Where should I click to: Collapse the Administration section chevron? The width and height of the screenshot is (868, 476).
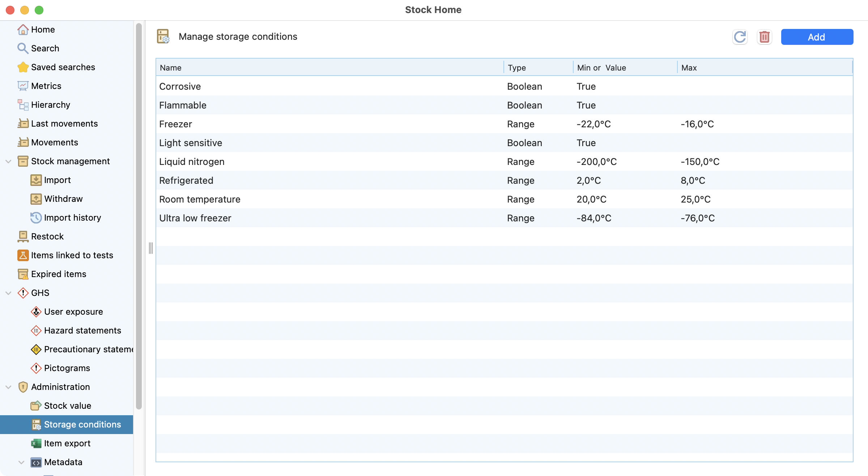(x=8, y=387)
